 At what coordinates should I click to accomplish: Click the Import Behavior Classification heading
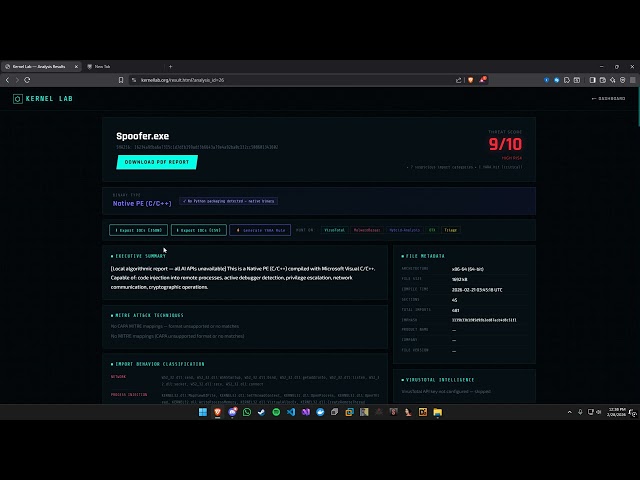pos(160,364)
